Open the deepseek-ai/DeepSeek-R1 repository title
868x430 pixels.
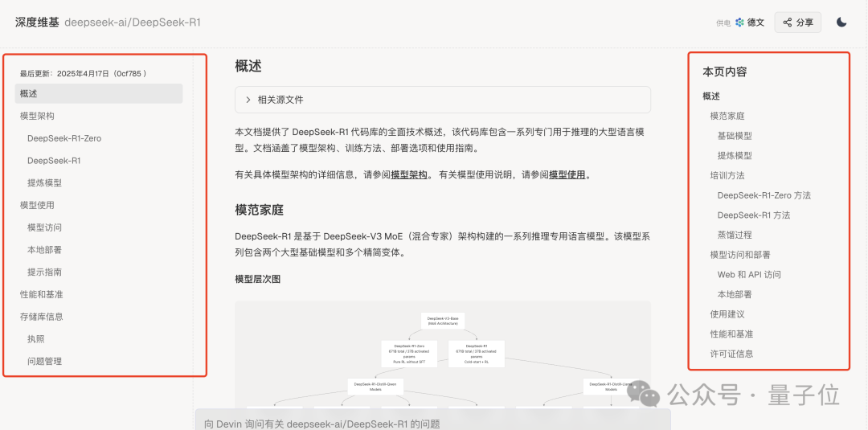[133, 23]
